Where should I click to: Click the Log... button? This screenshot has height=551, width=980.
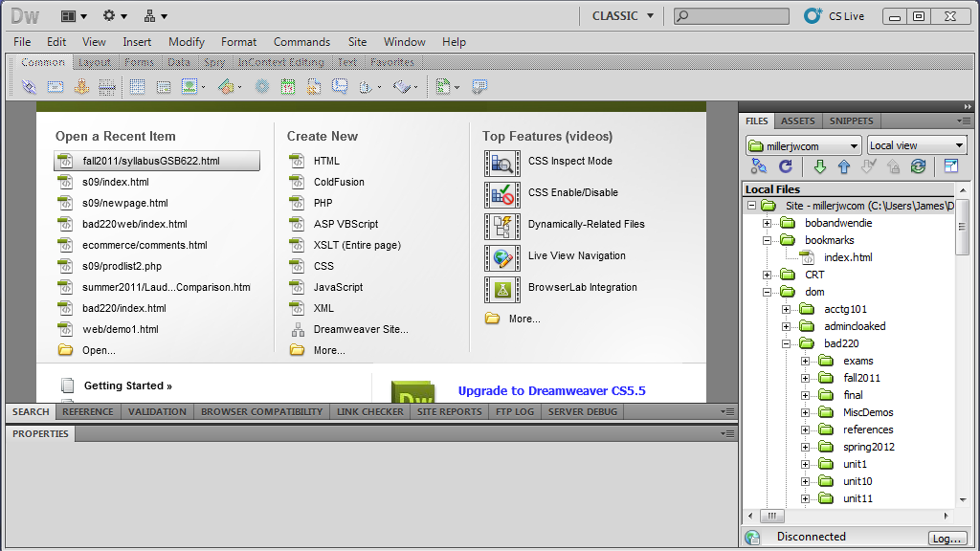coord(947,539)
